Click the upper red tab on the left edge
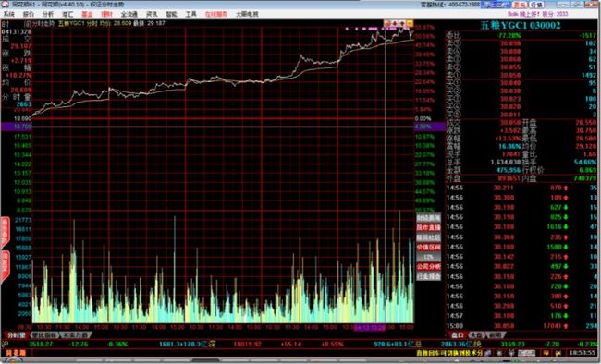The height and width of the screenshot is (364, 601). coord(5,232)
